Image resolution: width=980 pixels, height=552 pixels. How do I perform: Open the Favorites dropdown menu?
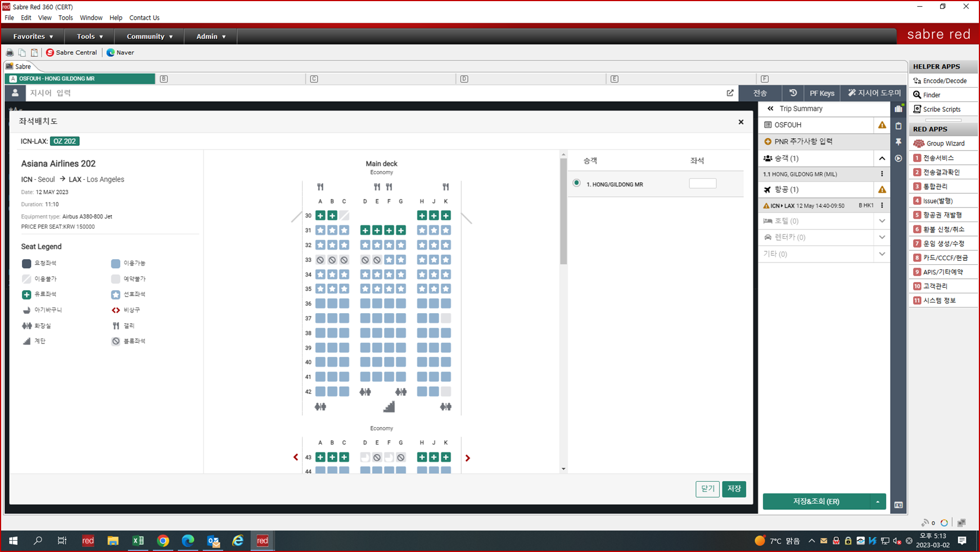point(33,37)
